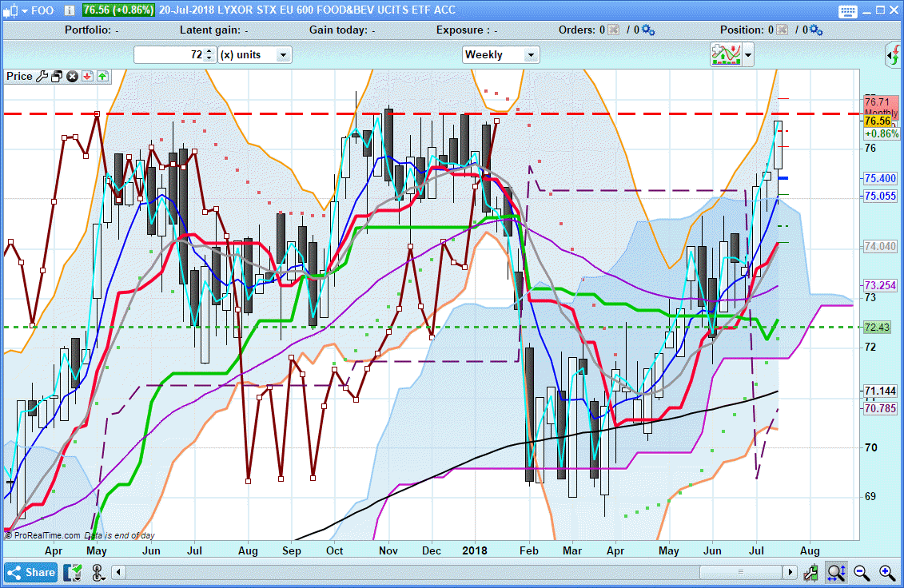Open the on-screen keyboard shortcut icon
Viewport: 904px width, 588px height.
(847, 11)
